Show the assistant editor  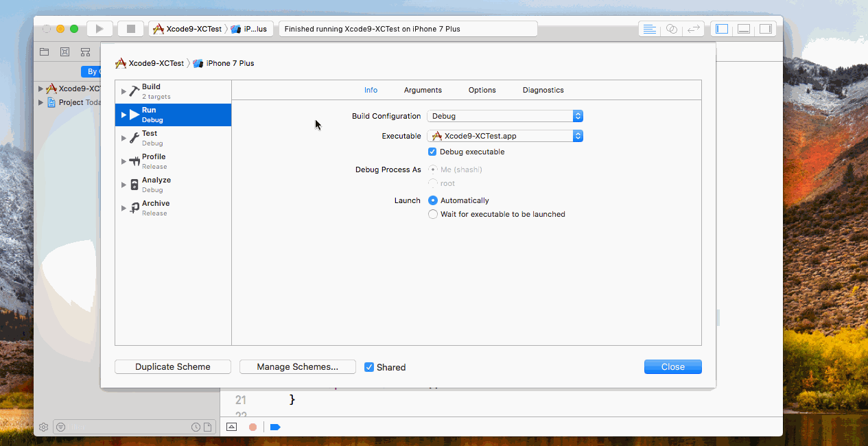(x=672, y=29)
